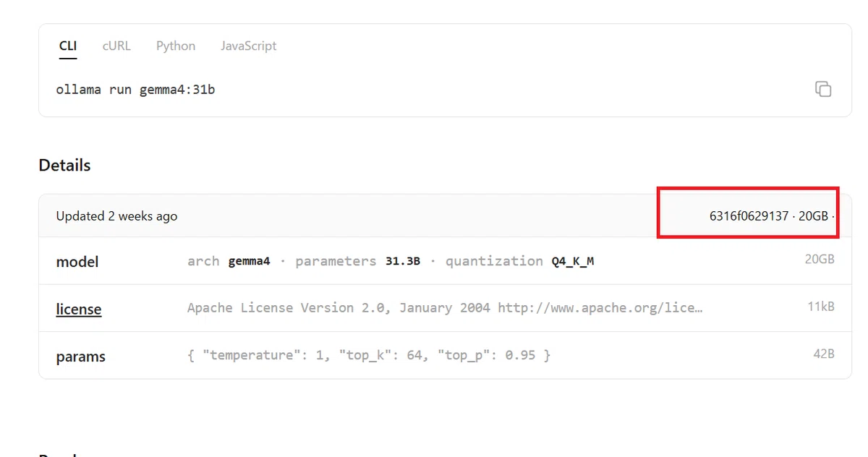Screen dimensions: 868x457
Task: Click the ollama run gemma4:31b command text
Action: 135,90
